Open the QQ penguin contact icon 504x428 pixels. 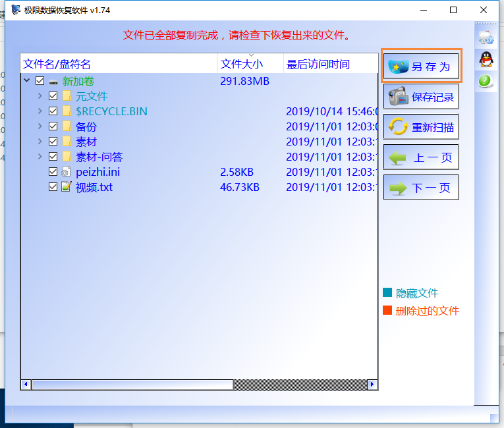pos(486,59)
